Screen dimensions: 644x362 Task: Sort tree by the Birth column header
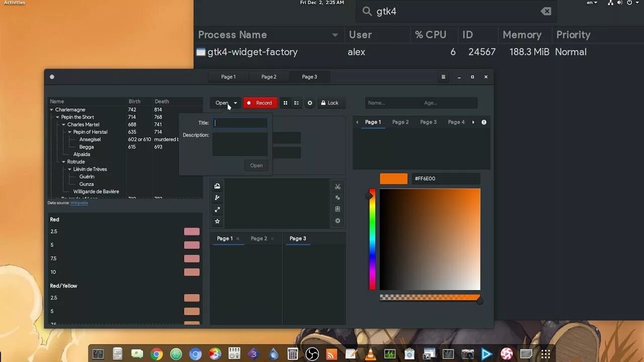pos(139,102)
